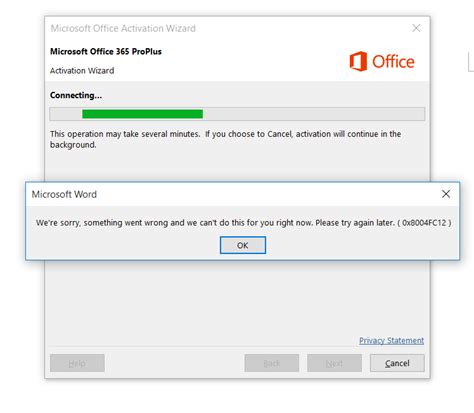Click OK in the Microsoft Word error dialog

(x=243, y=245)
